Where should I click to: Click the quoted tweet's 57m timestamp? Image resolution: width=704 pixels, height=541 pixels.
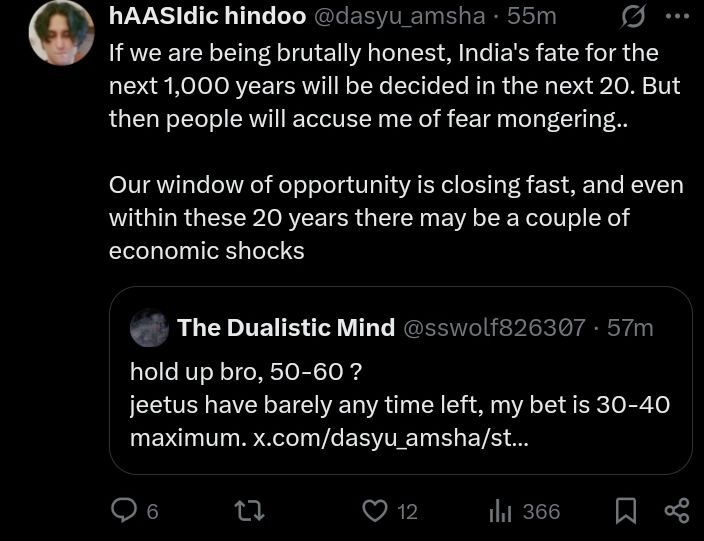[x=631, y=328]
